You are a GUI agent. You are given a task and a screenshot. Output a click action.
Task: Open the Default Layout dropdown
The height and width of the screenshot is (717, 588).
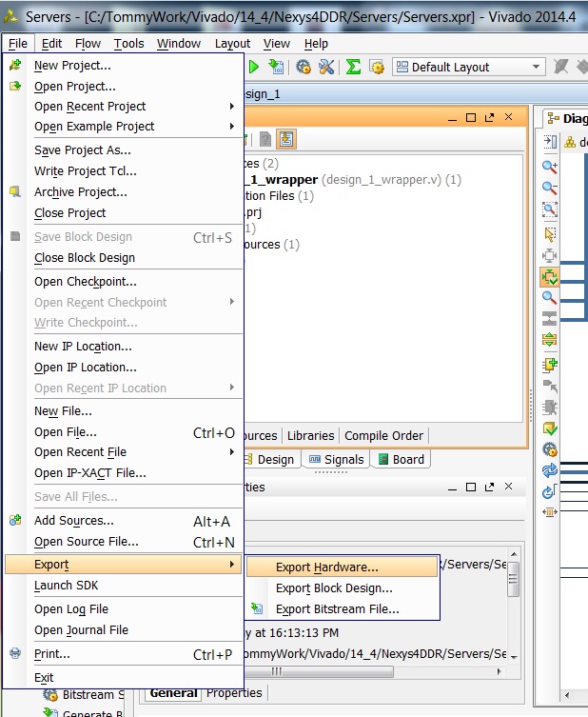(x=469, y=68)
